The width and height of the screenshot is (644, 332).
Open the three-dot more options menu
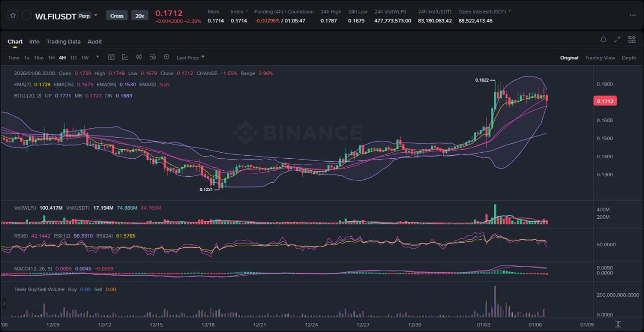click(632, 16)
